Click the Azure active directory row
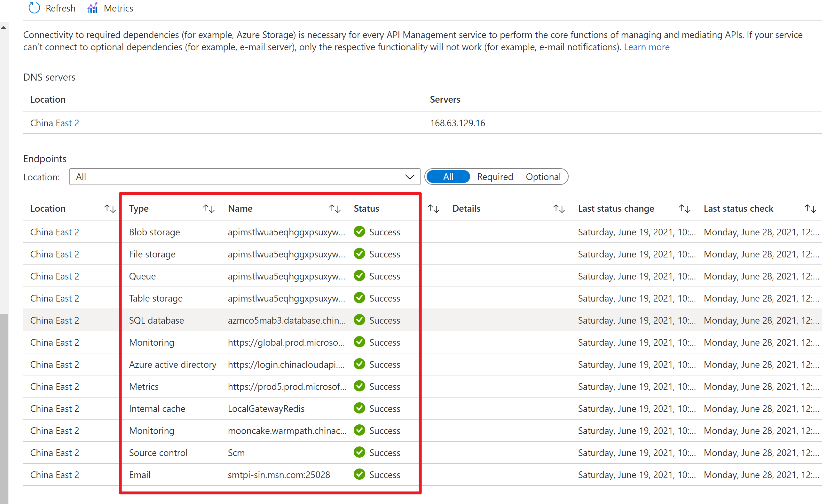Screen dimensions: 827x504 click(x=172, y=365)
